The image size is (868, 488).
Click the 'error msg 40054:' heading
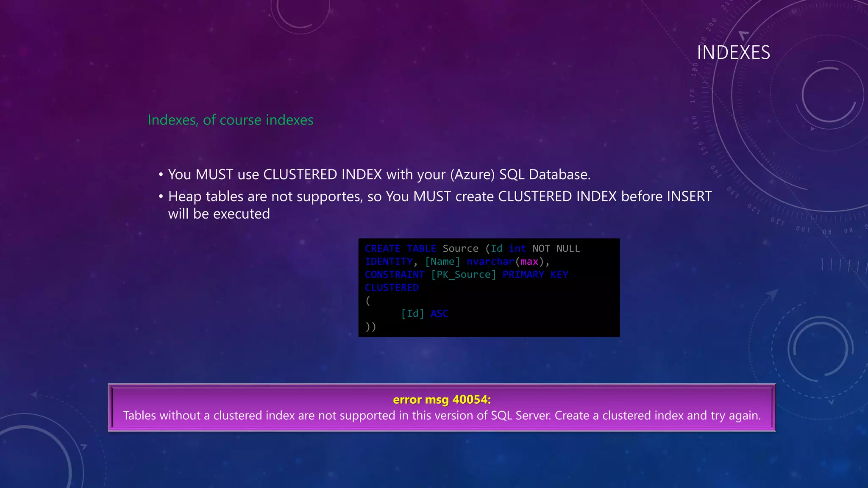(x=442, y=399)
